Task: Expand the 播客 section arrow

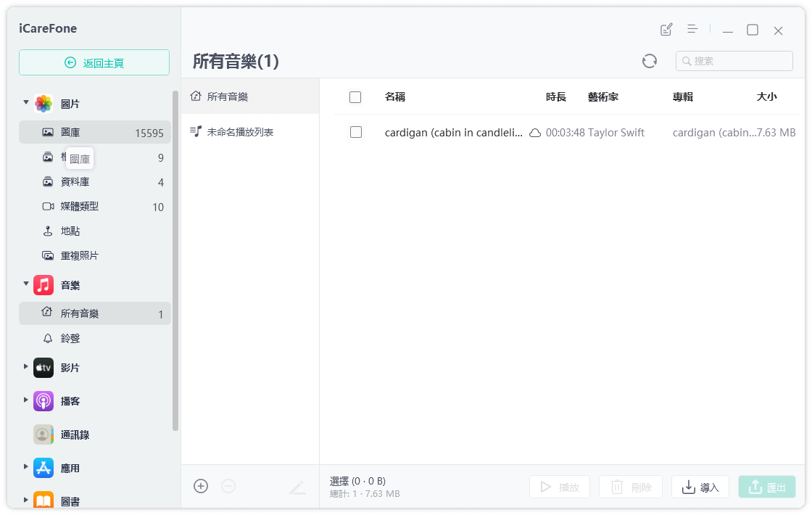Action: click(x=26, y=400)
